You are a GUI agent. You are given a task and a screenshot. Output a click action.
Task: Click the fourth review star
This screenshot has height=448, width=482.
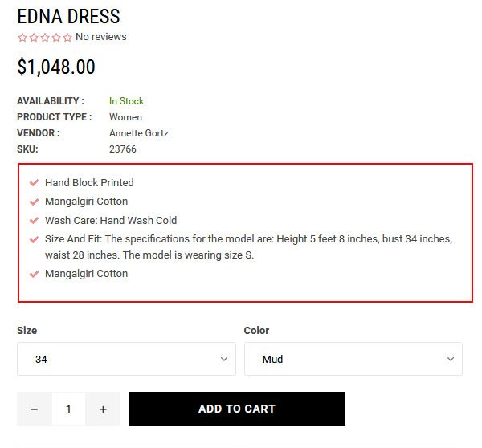click(56, 37)
